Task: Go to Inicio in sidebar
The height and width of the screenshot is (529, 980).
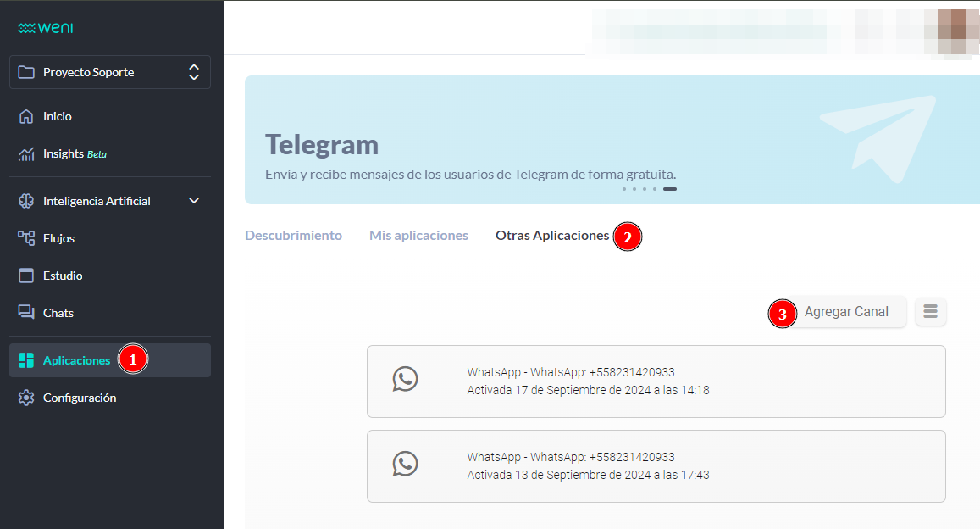Action: (x=110, y=116)
